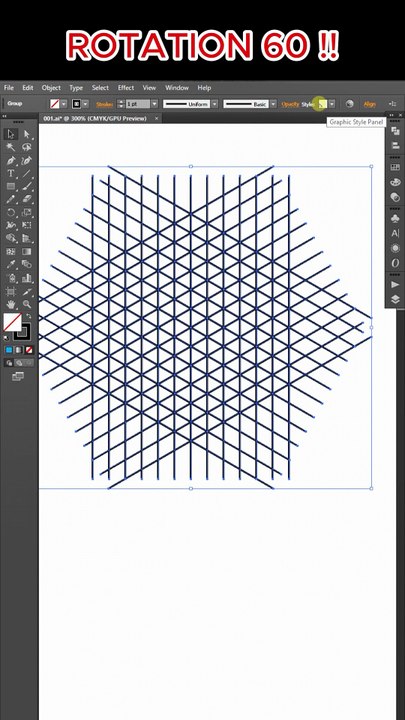This screenshot has height=720, width=405.
Task: Select the Slice tool
Action: coord(27,291)
